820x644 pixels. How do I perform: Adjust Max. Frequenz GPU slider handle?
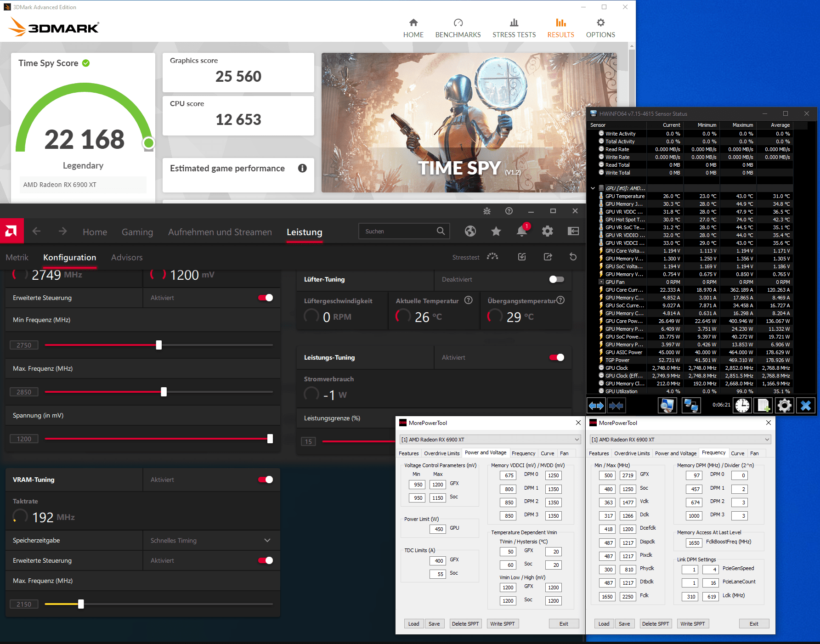(164, 392)
